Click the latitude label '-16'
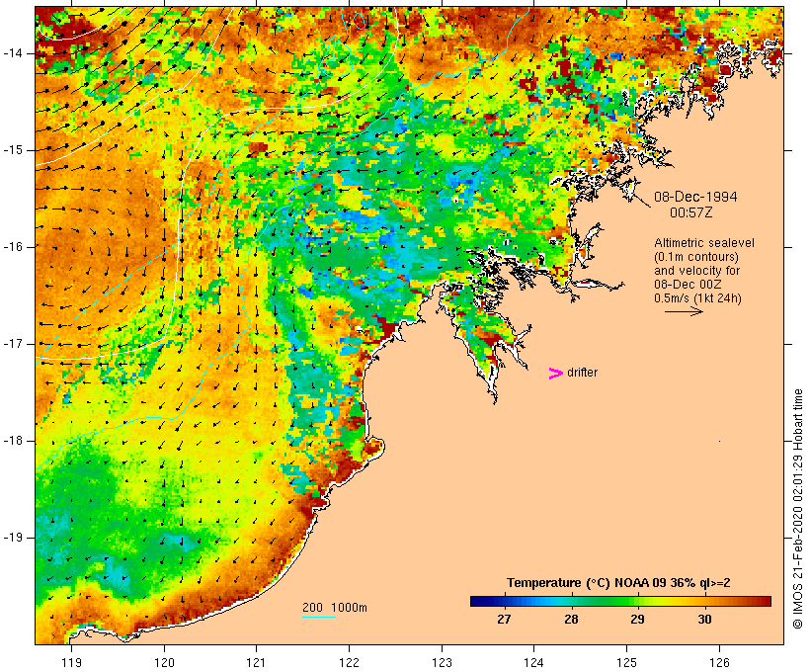810x672 pixels. click(x=13, y=247)
